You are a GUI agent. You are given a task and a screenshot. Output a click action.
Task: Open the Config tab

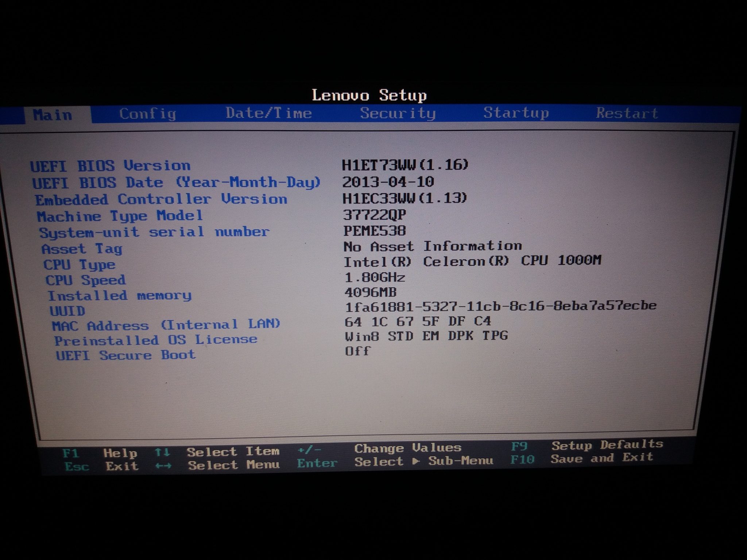148,114
